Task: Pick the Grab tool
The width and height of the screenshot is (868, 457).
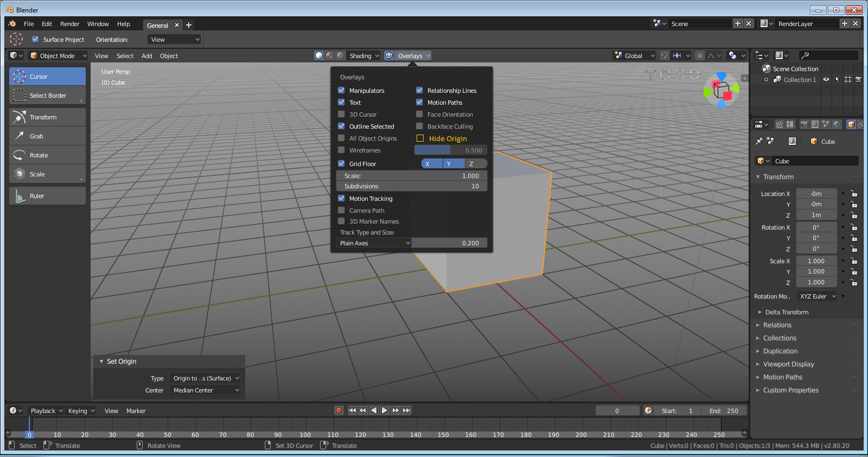Action: pyautogui.click(x=47, y=136)
